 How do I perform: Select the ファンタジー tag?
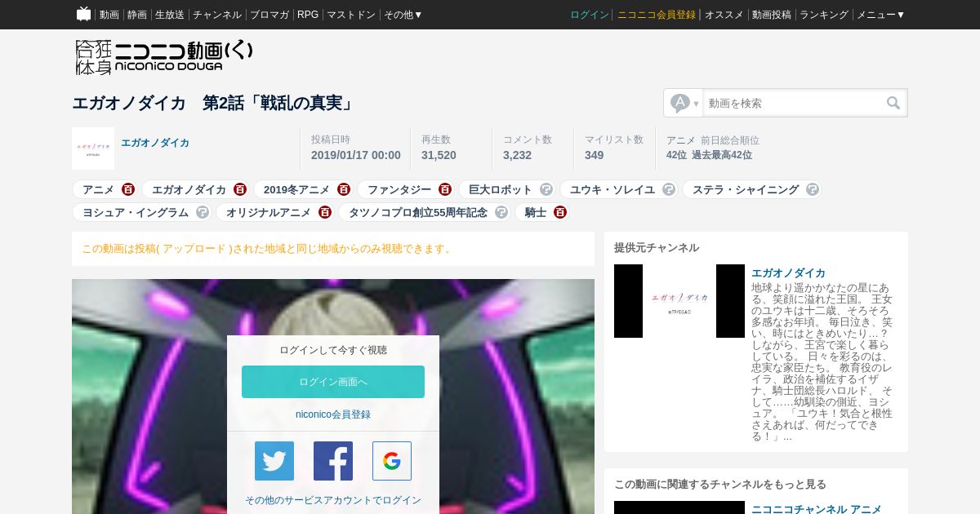click(399, 189)
